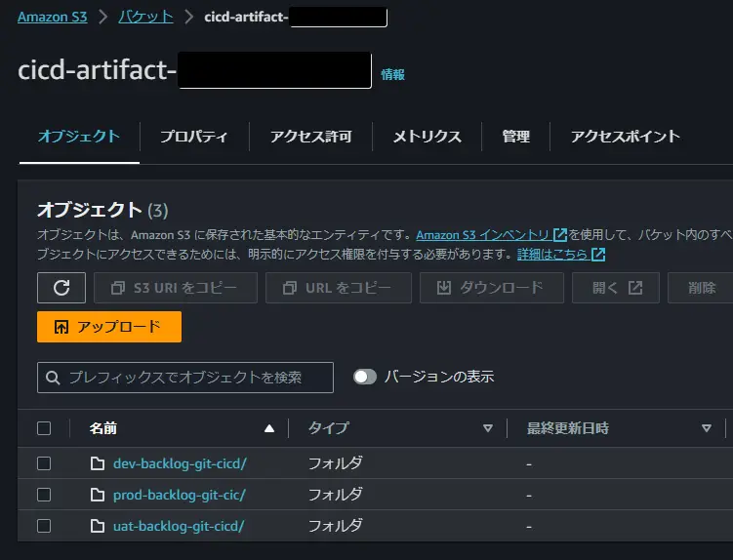Image resolution: width=733 pixels, height=560 pixels.
Task: Open the 詳細はこちら link
Action: coord(552,255)
